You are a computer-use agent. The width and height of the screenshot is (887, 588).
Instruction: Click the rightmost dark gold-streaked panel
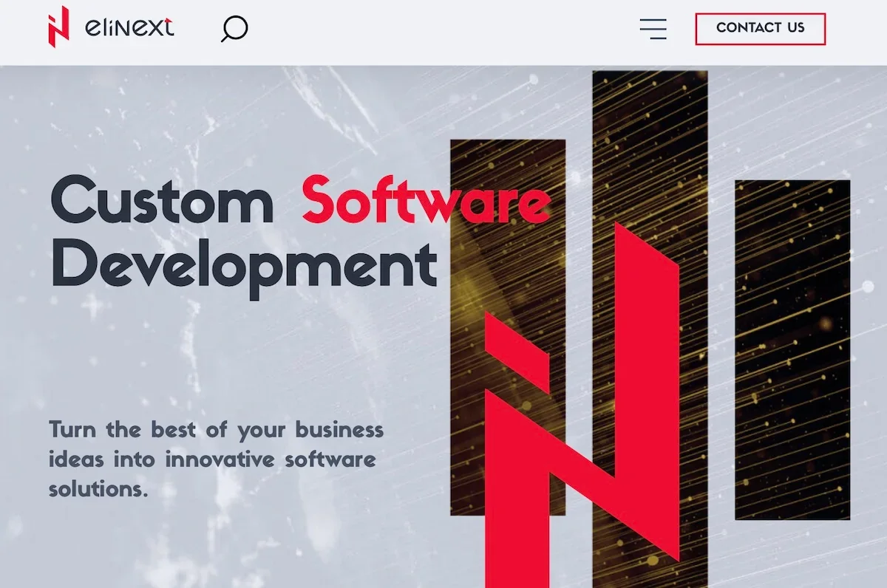coord(792,349)
